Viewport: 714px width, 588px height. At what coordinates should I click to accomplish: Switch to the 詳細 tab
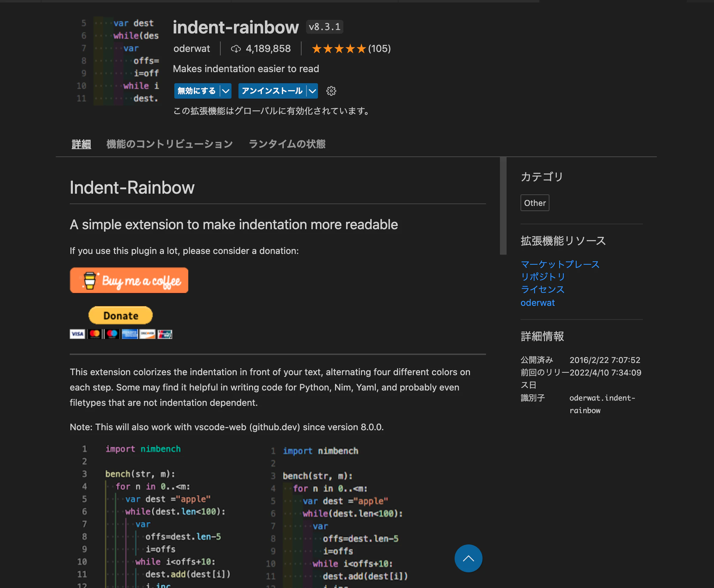click(81, 144)
